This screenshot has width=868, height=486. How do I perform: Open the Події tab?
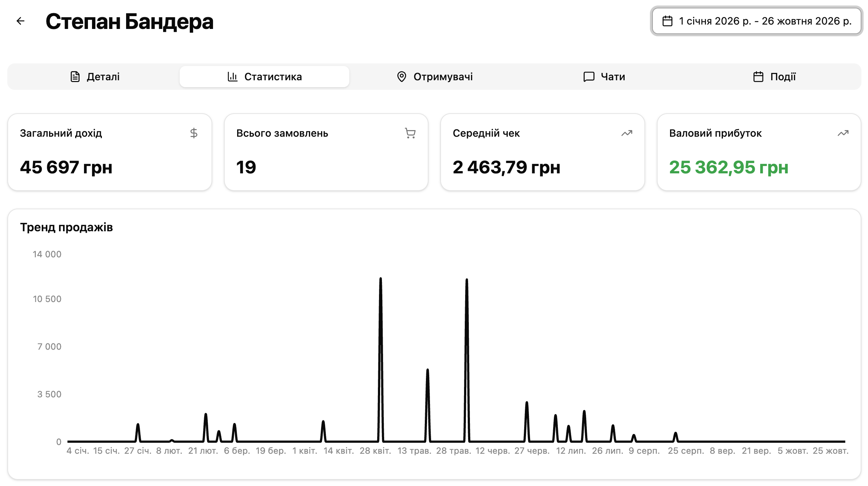pyautogui.click(x=774, y=77)
